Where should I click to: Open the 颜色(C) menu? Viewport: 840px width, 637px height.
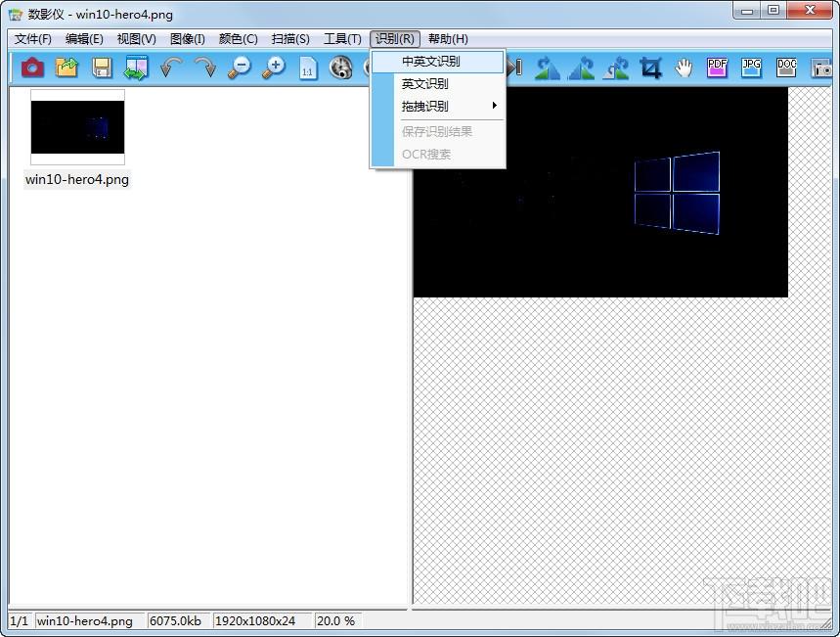pos(239,38)
